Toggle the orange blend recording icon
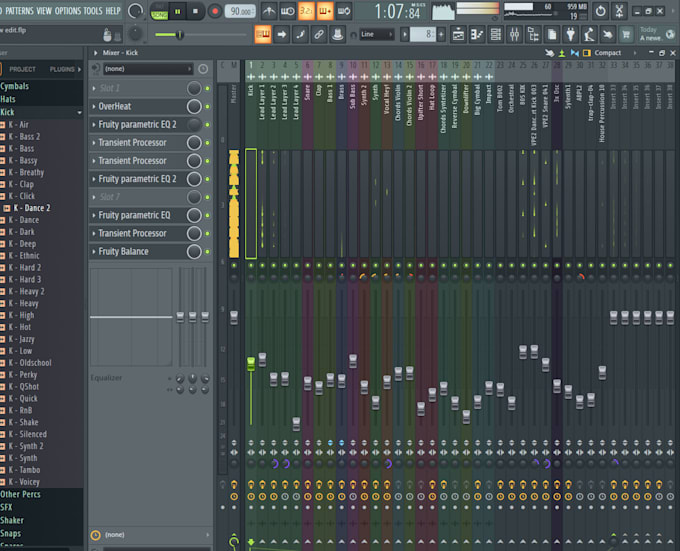Viewport: 680px width, 551px height. click(x=325, y=11)
